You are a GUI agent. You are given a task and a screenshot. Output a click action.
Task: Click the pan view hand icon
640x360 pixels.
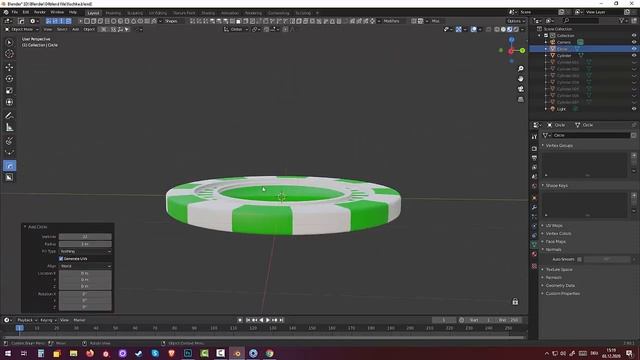coord(520,79)
